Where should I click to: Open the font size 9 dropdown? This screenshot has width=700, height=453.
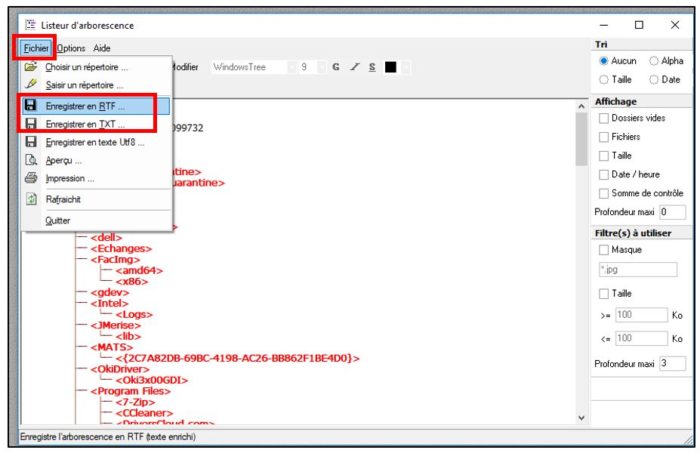pyautogui.click(x=308, y=67)
